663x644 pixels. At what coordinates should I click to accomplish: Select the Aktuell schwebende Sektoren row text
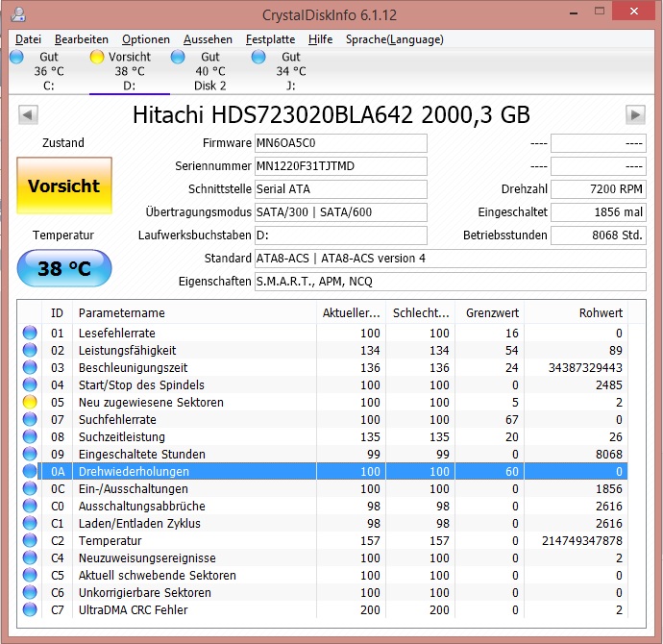[158, 575]
